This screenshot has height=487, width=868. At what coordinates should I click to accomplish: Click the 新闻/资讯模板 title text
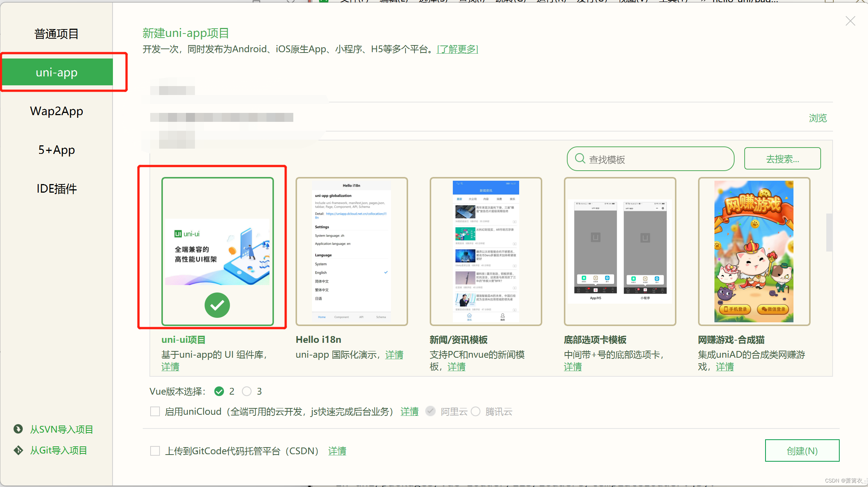(458, 339)
